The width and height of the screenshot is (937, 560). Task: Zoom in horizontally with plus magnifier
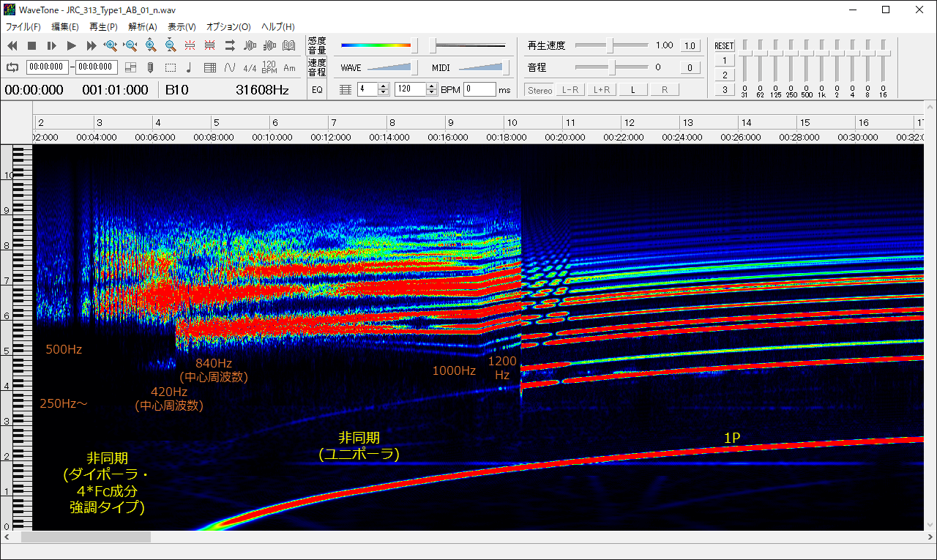pos(111,45)
